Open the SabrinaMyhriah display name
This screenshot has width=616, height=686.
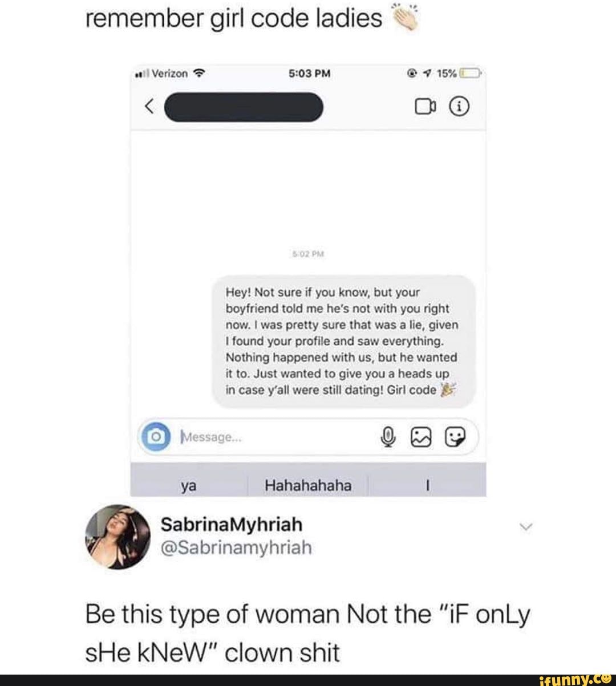[232, 524]
